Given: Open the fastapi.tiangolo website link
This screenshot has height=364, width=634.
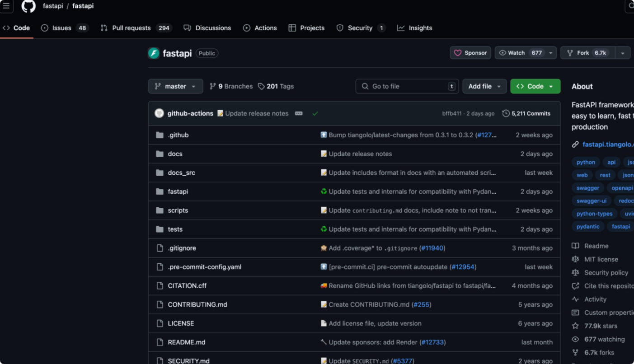Looking at the screenshot, I should (x=608, y=145).
